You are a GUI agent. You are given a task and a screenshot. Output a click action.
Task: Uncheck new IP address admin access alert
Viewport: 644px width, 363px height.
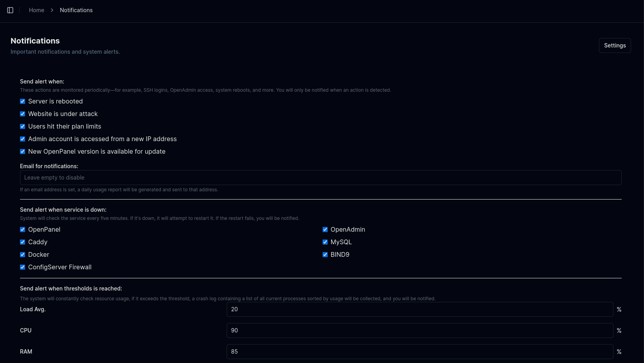coord(22,139)
